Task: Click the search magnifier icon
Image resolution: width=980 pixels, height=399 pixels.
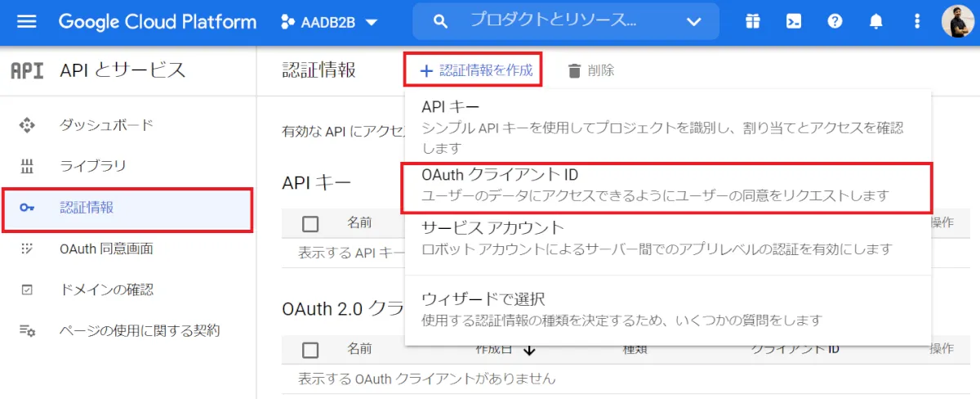Action: click(440, 22)
